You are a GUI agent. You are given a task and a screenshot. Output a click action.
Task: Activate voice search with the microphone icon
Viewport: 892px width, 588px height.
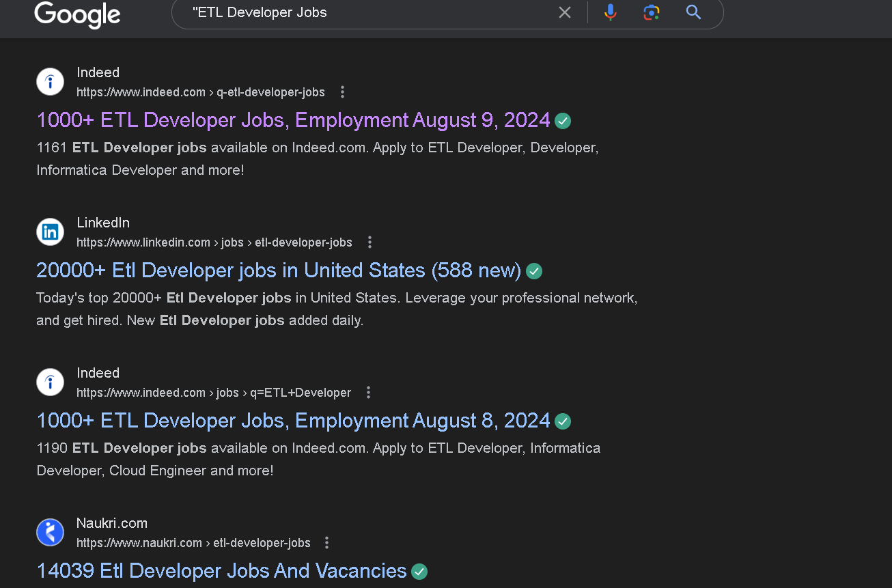coord(610,12)
